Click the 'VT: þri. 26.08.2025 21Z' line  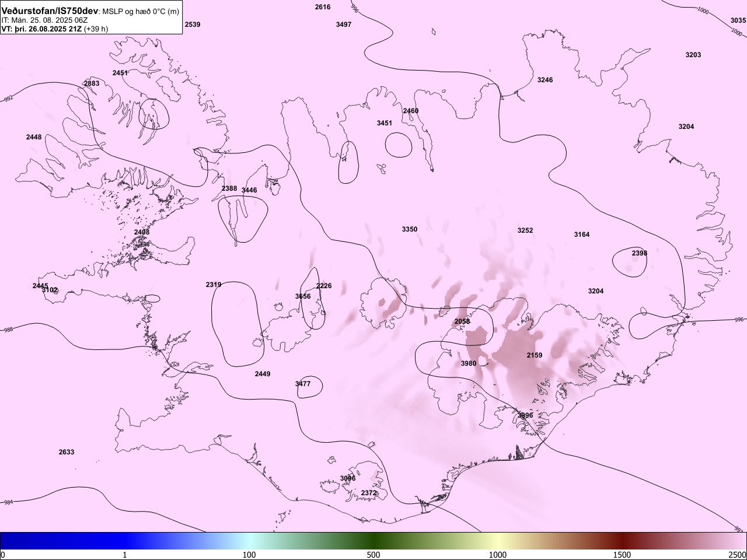click(42, 29)
